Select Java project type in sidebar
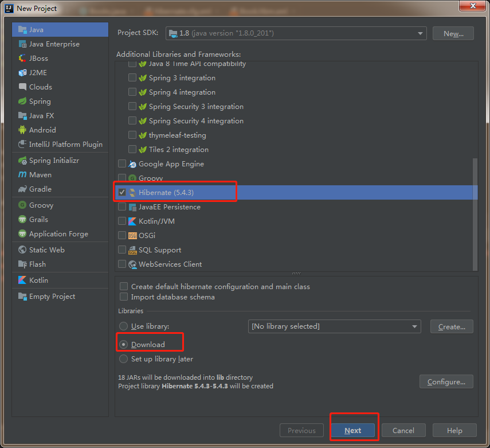Screen dimensions: 490x448 pyautogui.click(x=60, y=30)
